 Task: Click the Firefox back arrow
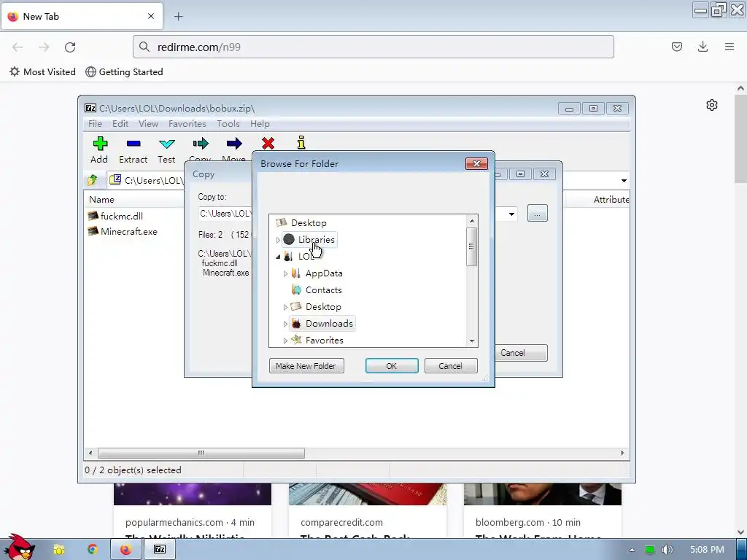[18, 47]
